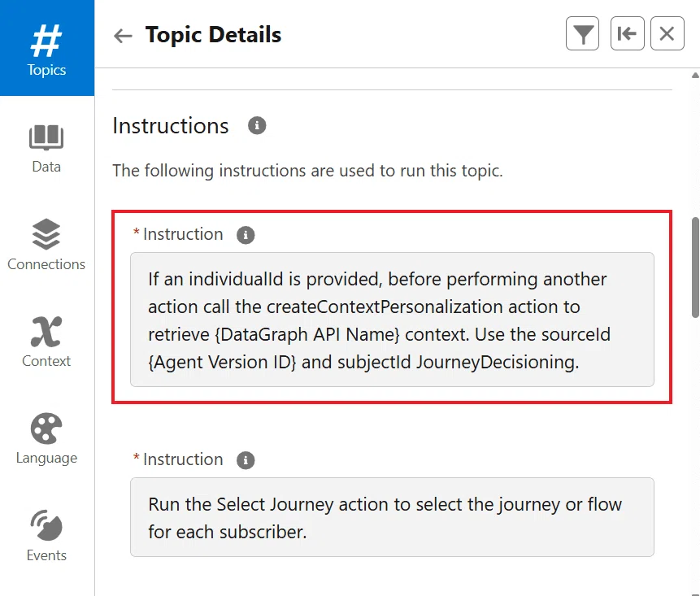Viewport: 700px width, 596px height.
Task: Go back using the left arrow
Action: (x=123, y=35)
